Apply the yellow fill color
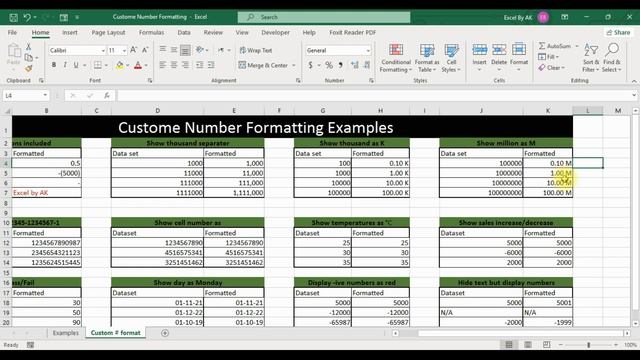The height and width of the screenshot is (360, 640). 120,65
